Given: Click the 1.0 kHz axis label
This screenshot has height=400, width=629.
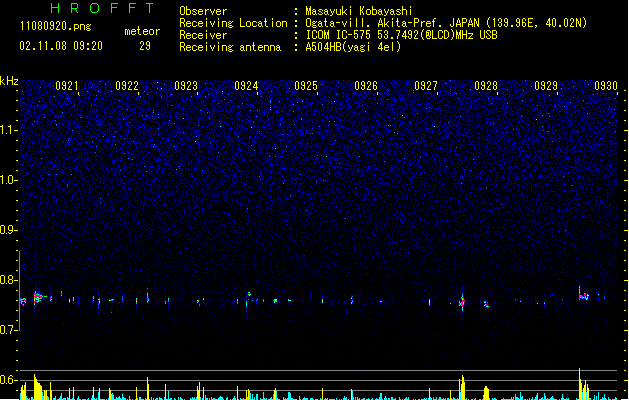Looking at the screenshot, I should coord(9,180).
